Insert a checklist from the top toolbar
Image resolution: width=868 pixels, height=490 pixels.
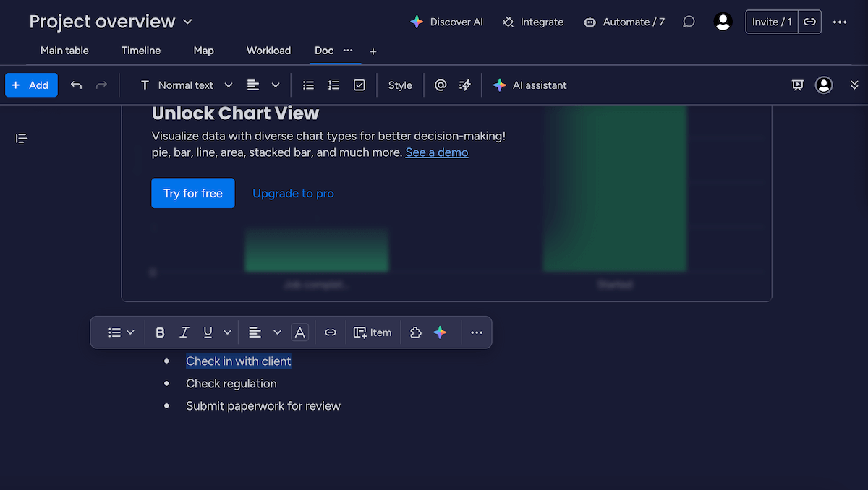tap(359, 85)
